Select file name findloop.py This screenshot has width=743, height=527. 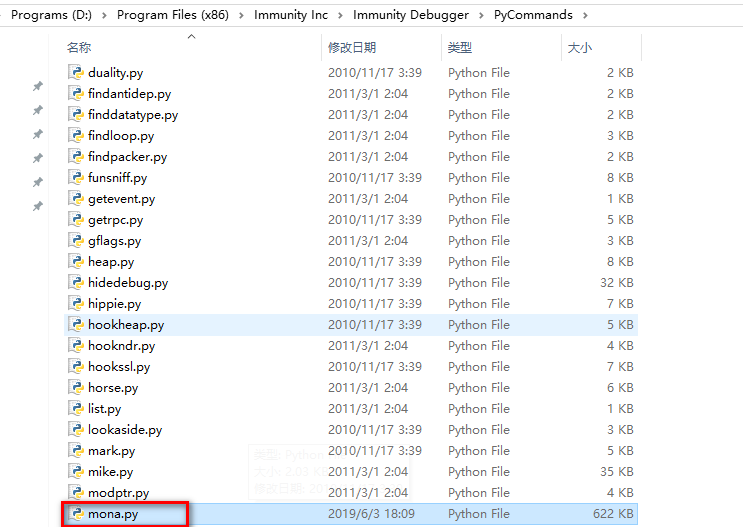[121, 136]
